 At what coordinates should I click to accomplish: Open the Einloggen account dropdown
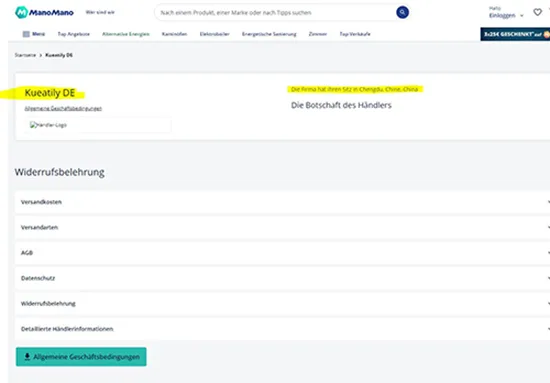[506, 15]
